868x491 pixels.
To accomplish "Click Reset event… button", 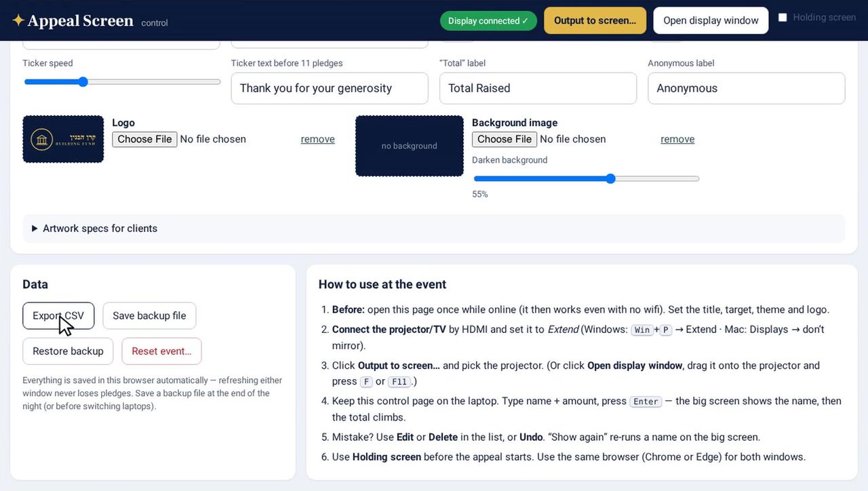I will click(161, 351).
